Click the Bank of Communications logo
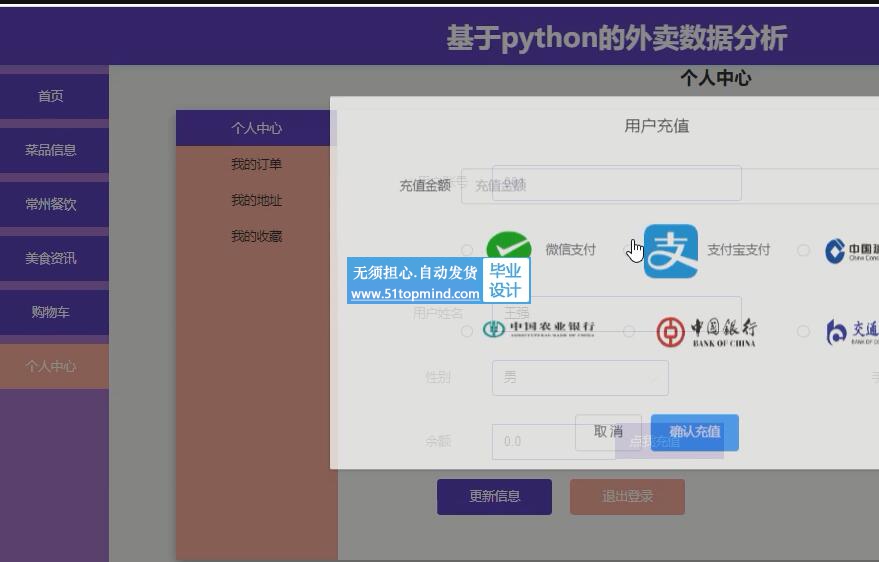The image size is (879, 562). point(852,332)
